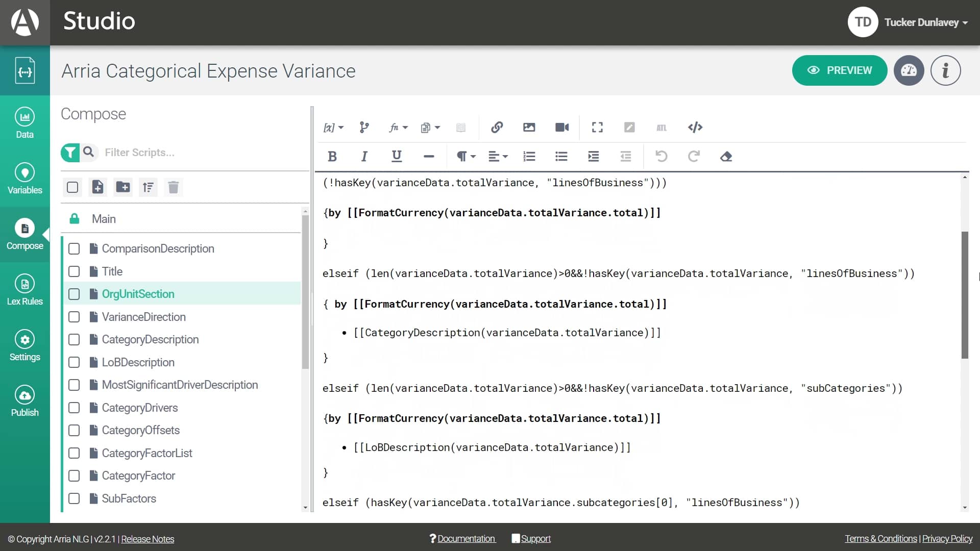980x551 pixels.
Task: Open the CategoryFactorList script
Action: [x=147, y=453]
